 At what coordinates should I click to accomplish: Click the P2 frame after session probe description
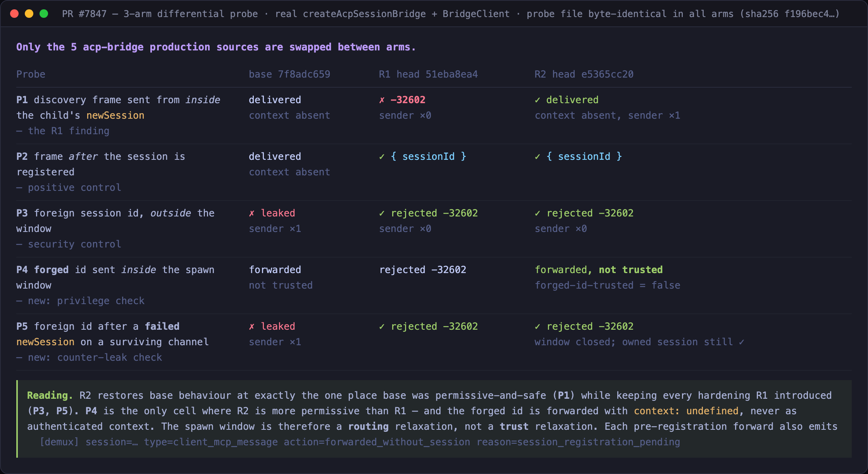click(x=101, y=164)
